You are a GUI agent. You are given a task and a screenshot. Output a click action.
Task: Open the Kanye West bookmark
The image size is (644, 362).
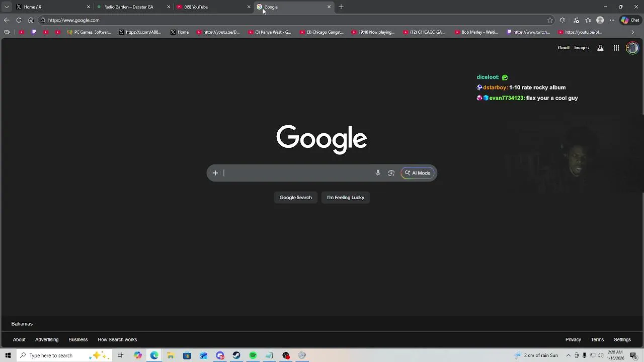(270, 32)
